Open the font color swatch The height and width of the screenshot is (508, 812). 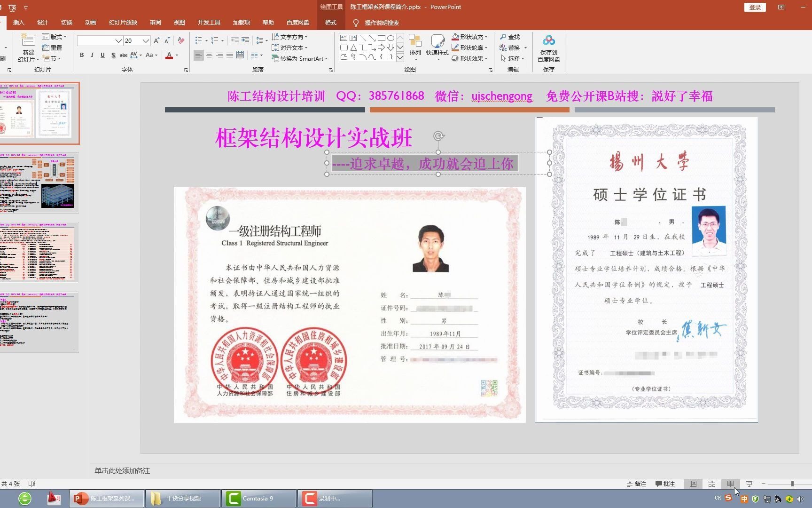coord(169,55)
